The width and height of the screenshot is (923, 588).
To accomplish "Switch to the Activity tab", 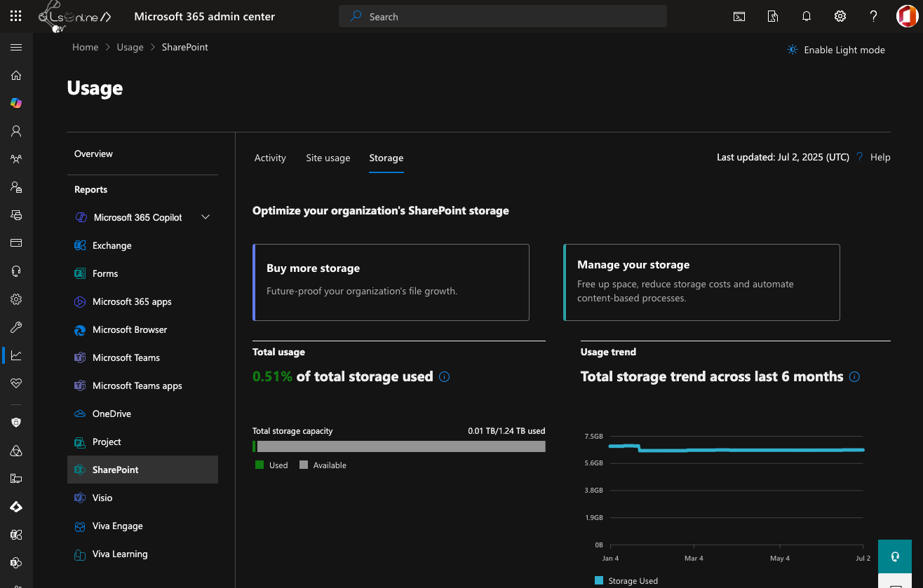I will pyautogui.click(x=270, y=158).
